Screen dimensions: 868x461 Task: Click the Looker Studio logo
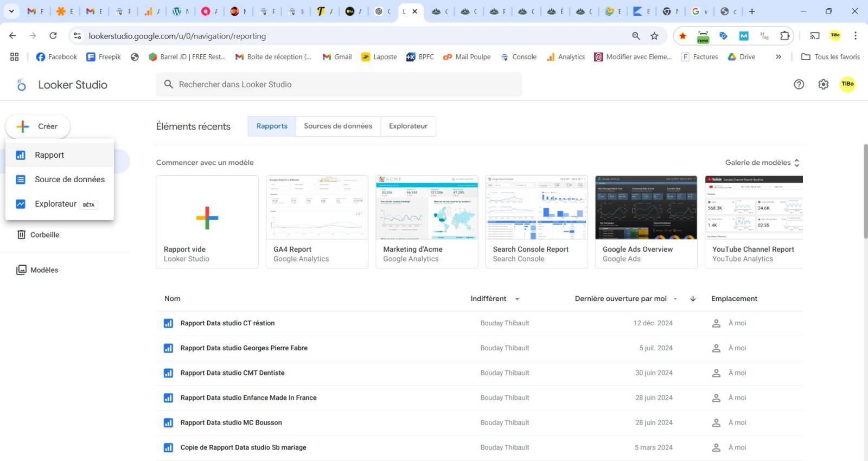(22, 85)
